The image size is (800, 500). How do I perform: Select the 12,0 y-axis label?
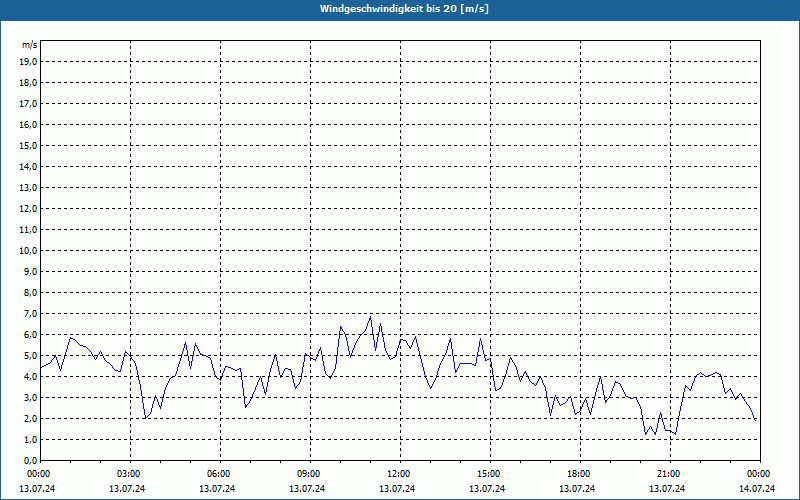(28, 209)
